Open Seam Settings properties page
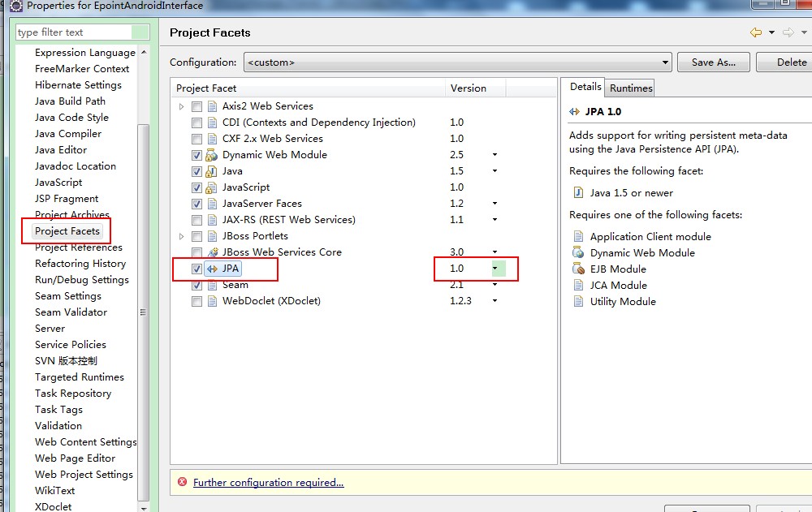 coord(68,296)
